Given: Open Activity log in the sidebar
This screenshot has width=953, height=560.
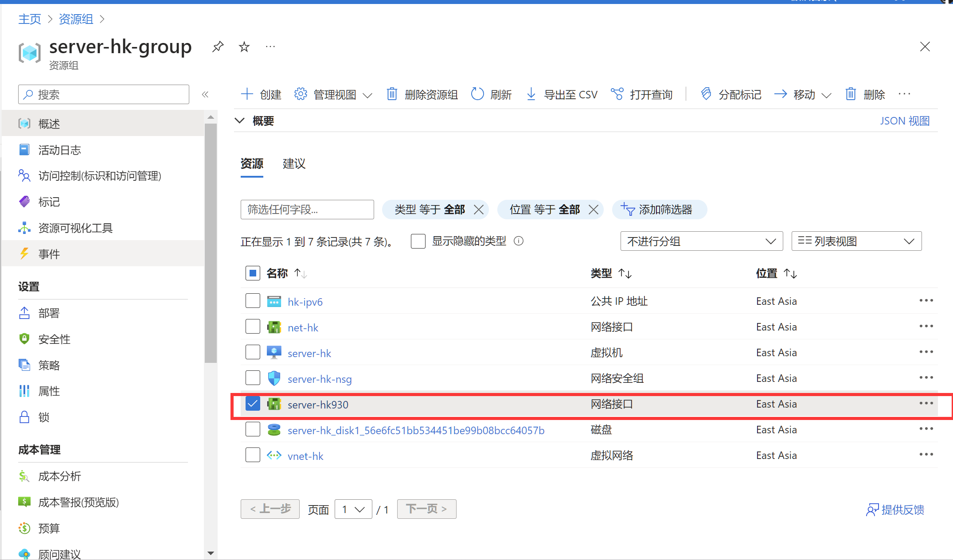Looking at the screenshot, I should (59, 150).
